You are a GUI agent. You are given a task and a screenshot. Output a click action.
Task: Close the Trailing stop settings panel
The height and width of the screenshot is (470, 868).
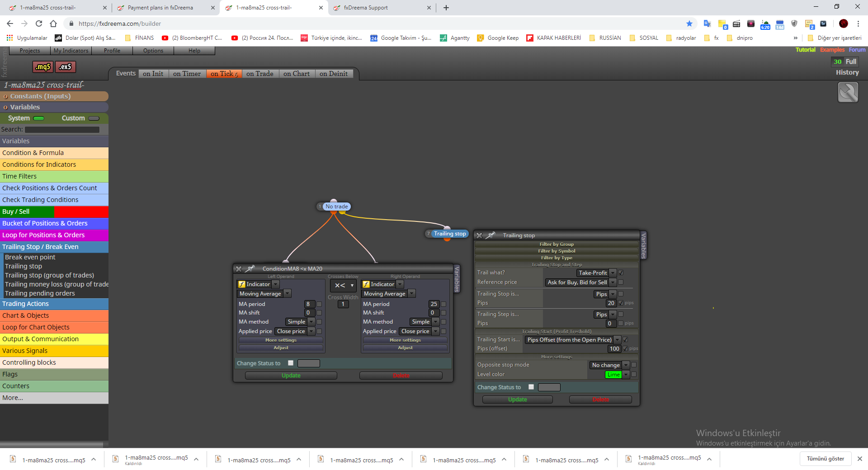pyautogui.click(x=479, y=235)
